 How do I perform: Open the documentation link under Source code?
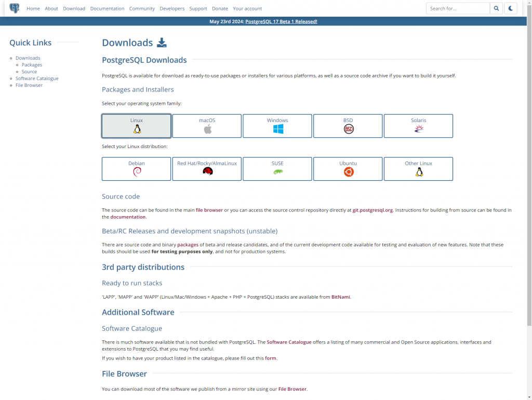pos(128,217)
